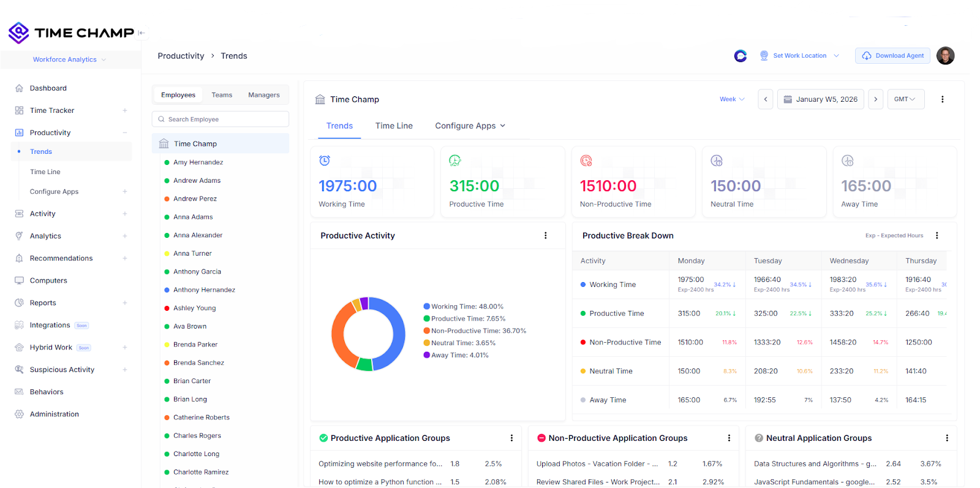The width and height of the screenshot is (980, 488).
Task: Click the Computers monitor icon
Action: pos(19,281)
